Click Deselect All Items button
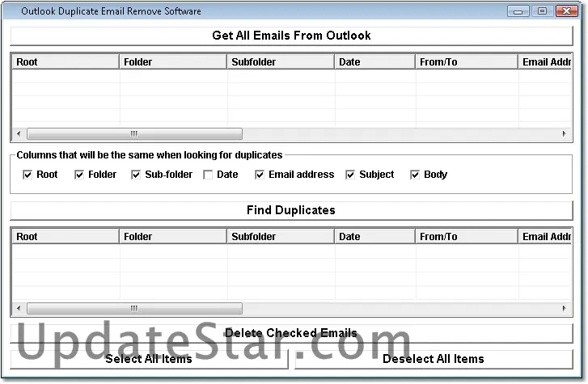The height and width of the screenshot is (384, 588). pyautogui.click(x=434, y=359)
